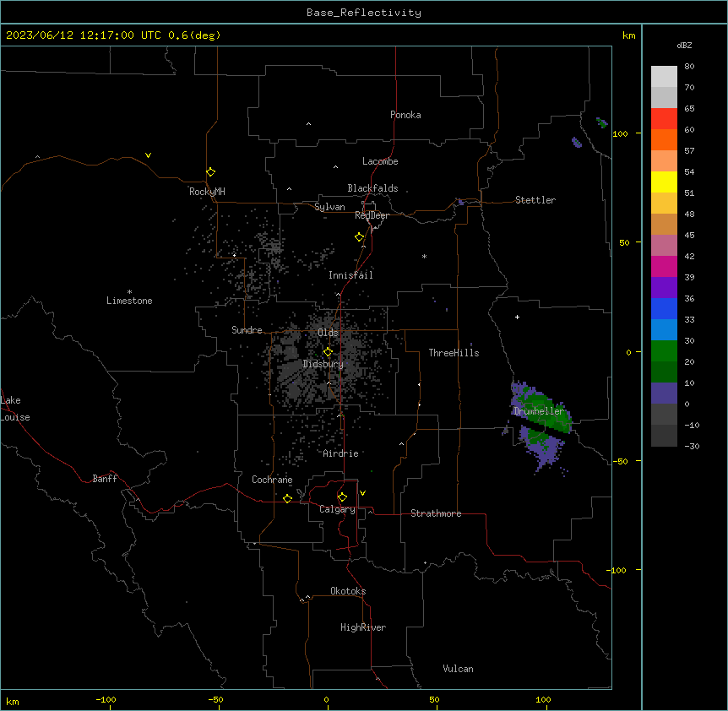Click the Vulcan town label

coord(459,669)
